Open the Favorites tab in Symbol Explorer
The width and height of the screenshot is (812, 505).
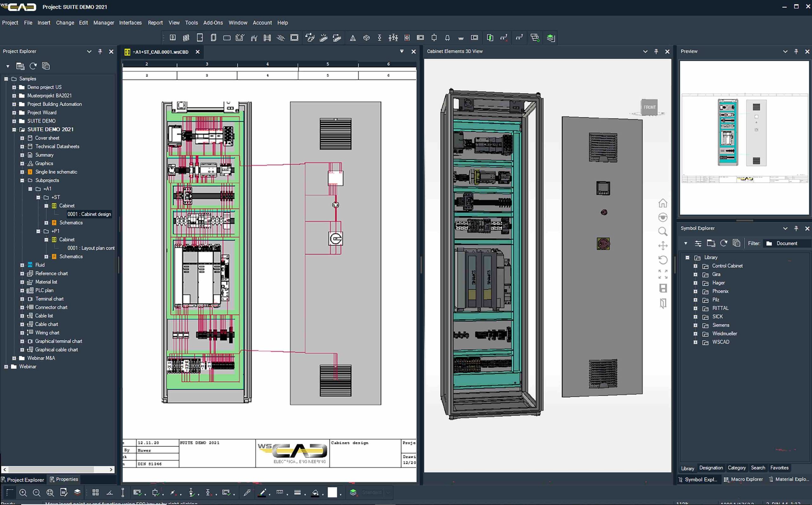(x=779, y=468)
